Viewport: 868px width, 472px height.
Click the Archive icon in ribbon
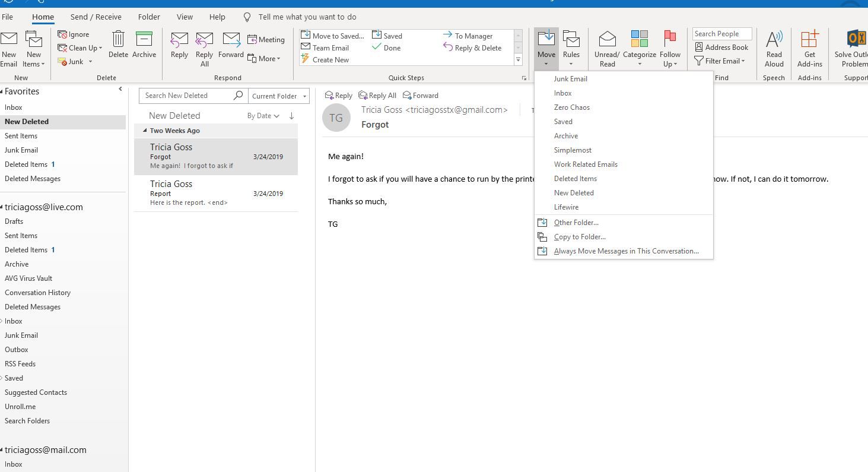pyautogui.click(x=144, y=39)
